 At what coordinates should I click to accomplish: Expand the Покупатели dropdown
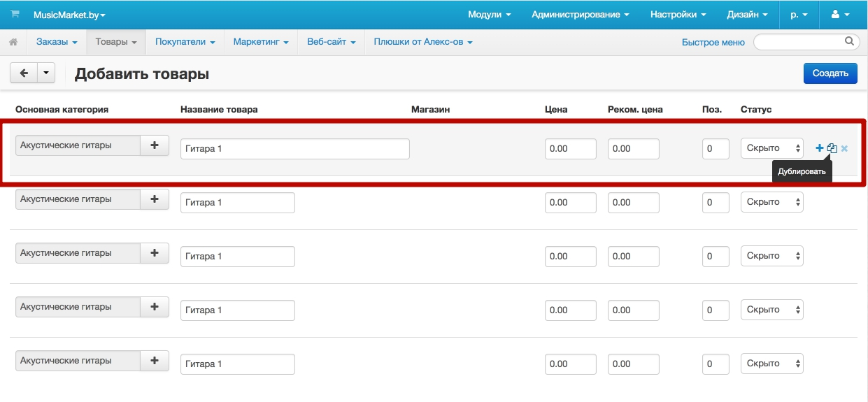[185, 42]
